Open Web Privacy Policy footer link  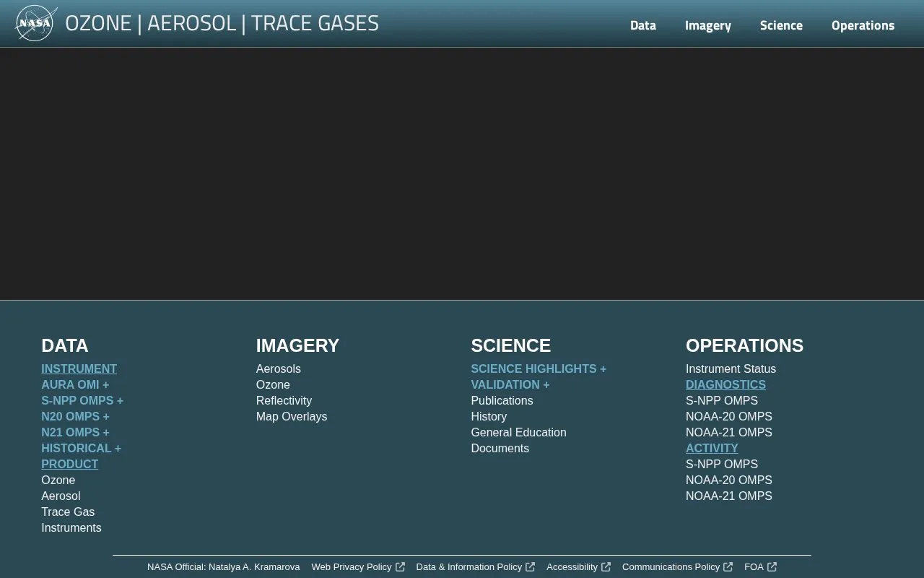coord(358,567)
